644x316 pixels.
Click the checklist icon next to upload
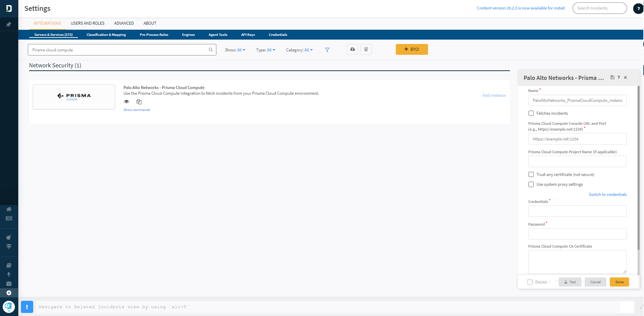click(x=366, y=49)
